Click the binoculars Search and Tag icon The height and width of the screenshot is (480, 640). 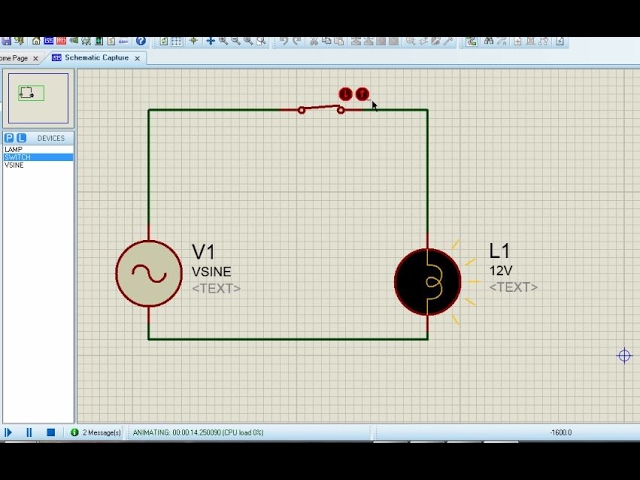[x=488, y=41]
